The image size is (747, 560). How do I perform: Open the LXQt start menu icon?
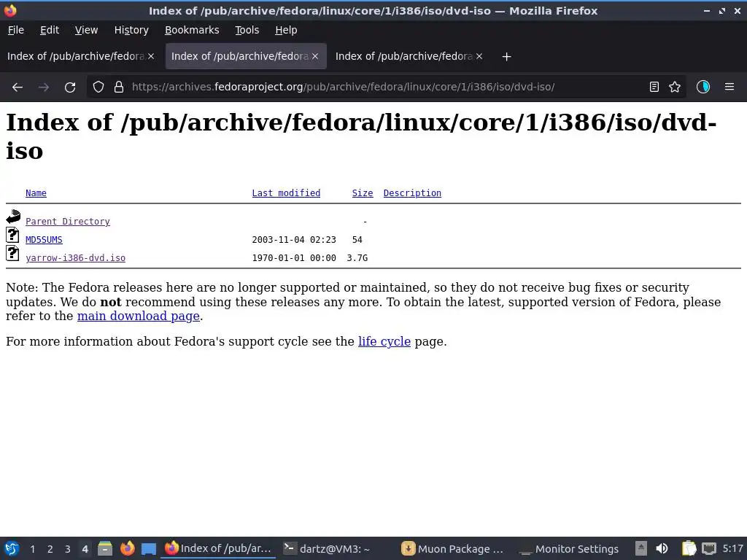click(12, 548)
